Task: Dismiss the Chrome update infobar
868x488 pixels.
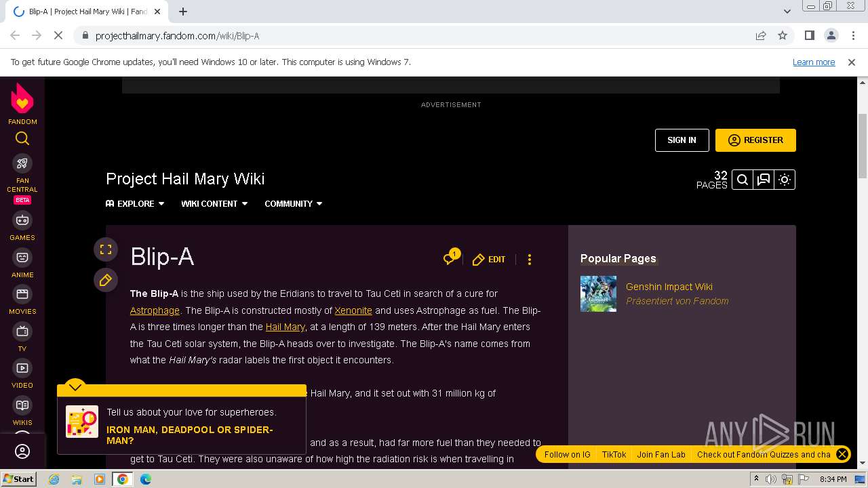Action: click(852, 62)
